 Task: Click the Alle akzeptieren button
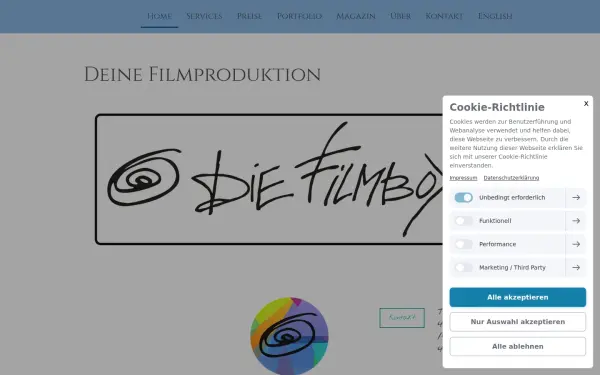[x=517, y=297]
